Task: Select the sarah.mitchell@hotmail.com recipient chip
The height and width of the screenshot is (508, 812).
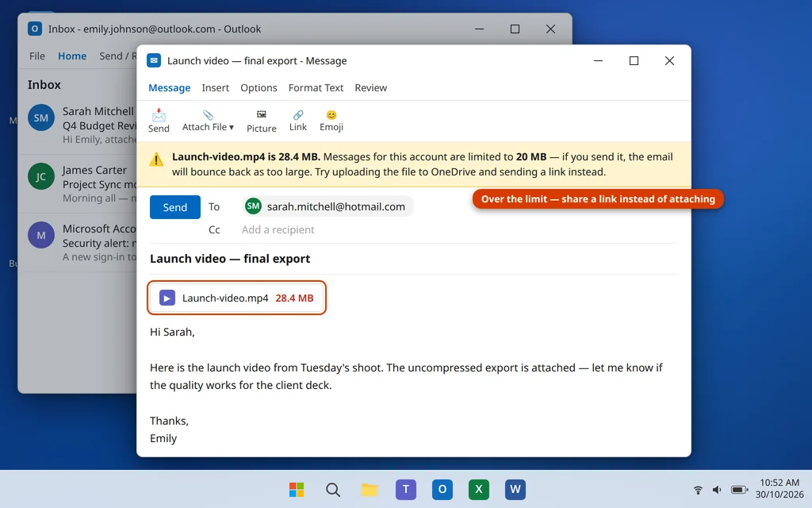Action: [327, 206]
